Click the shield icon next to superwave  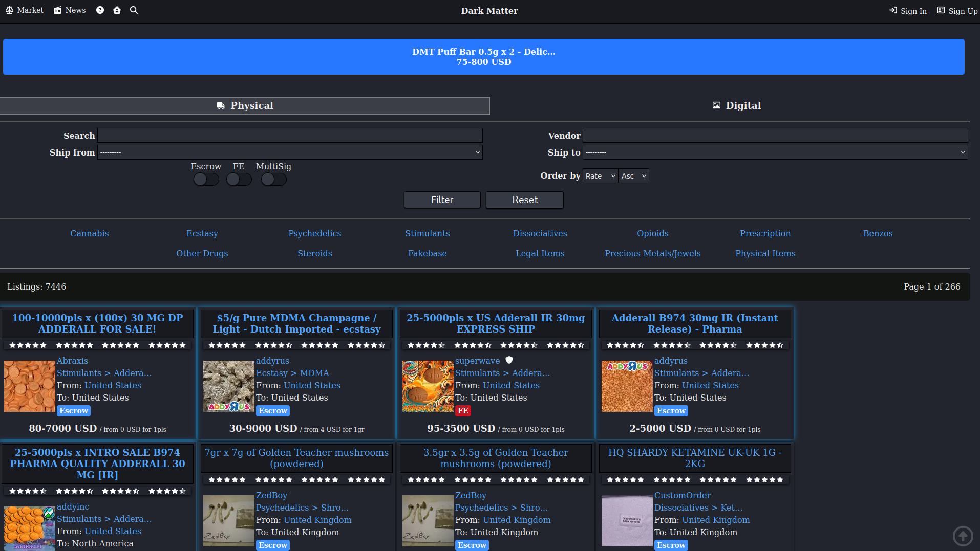coord(509,360)
